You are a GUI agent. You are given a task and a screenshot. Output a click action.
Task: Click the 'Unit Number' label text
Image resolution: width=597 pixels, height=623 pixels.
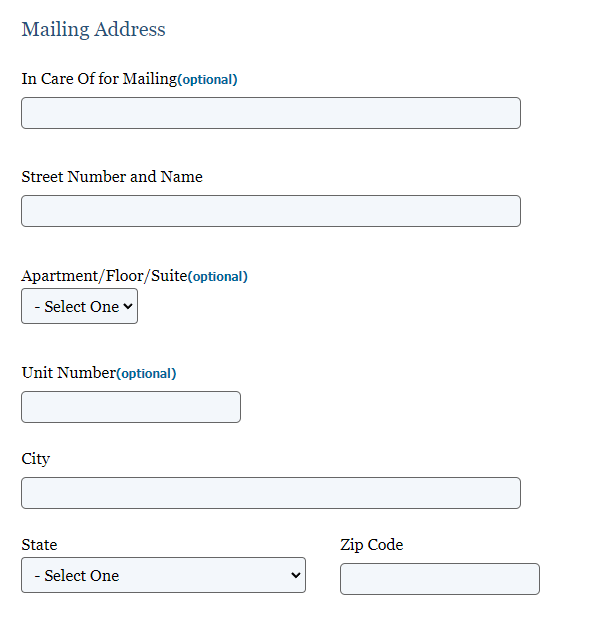point(69,373)
